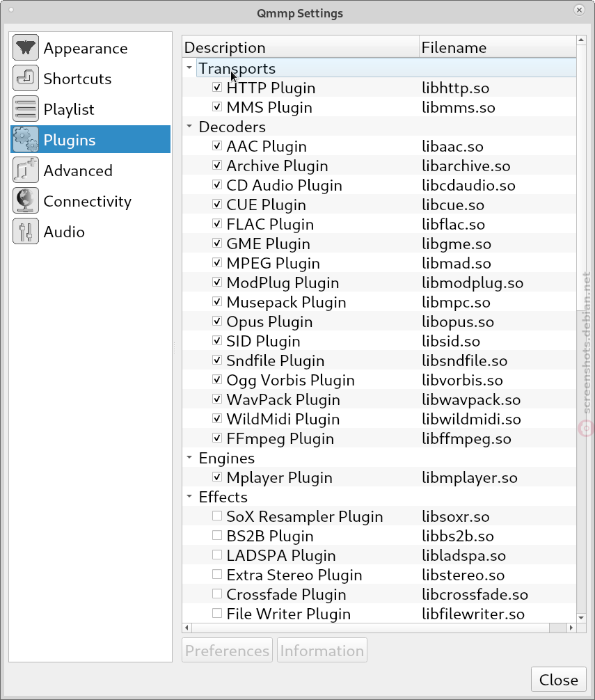Click the Connectivity globe icon
The height and width of the screenshot is (700, 595).
[x=26, y=201]
